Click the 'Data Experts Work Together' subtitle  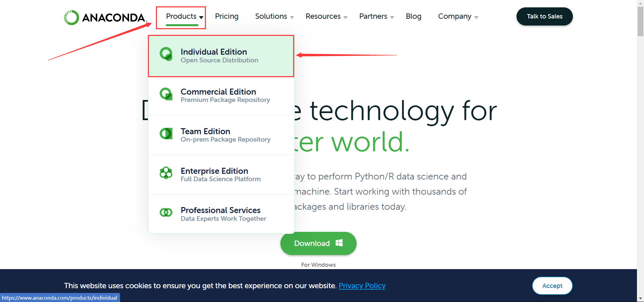[223, 219]
